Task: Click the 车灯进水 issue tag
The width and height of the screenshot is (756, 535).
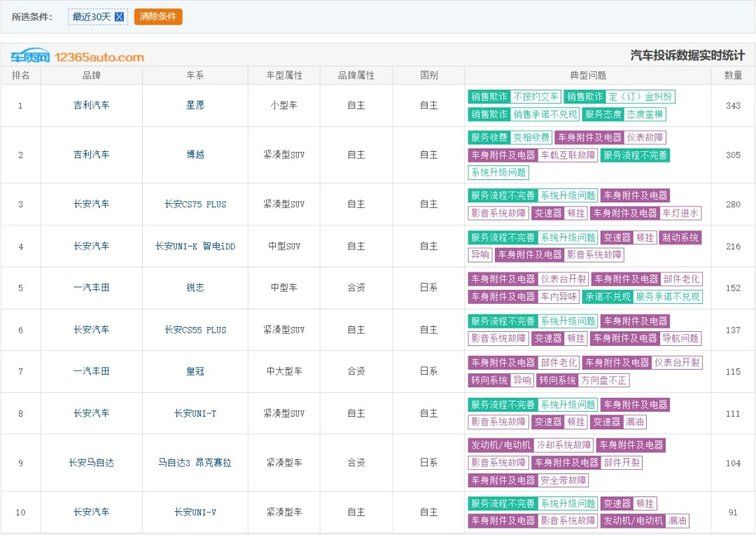Action: 680,214
